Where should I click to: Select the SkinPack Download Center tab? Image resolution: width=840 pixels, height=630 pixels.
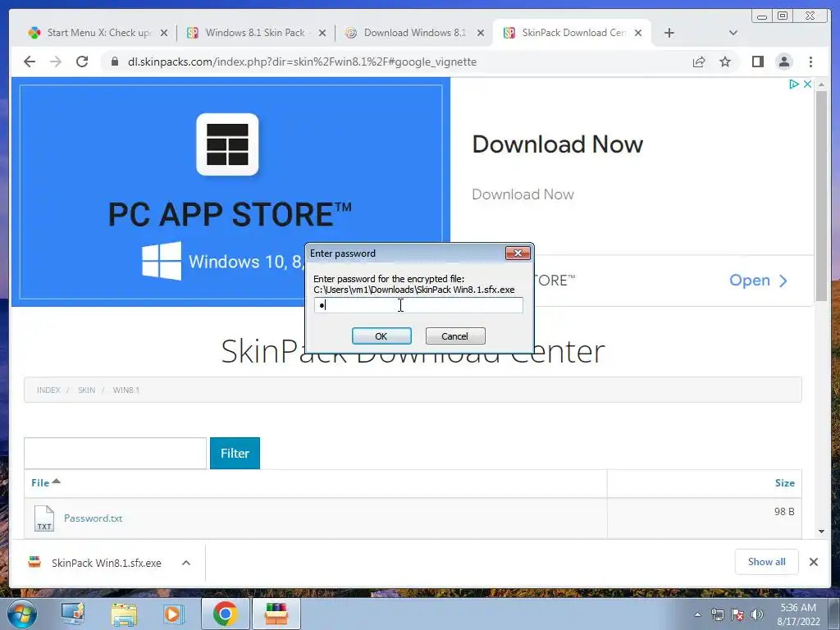571,33
